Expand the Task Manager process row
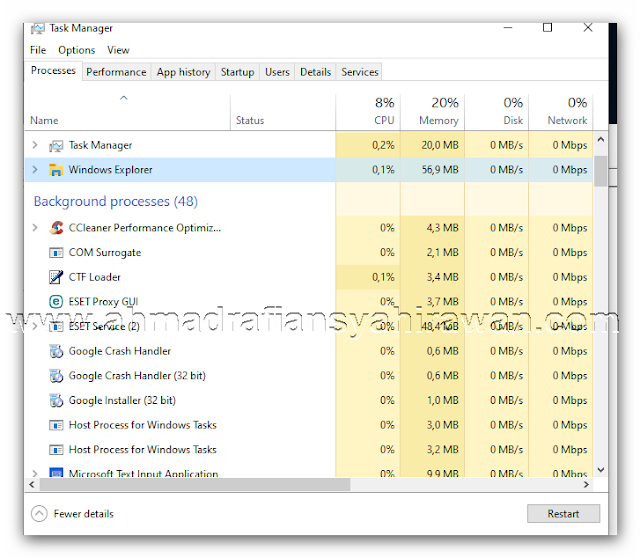 point(35,145)
